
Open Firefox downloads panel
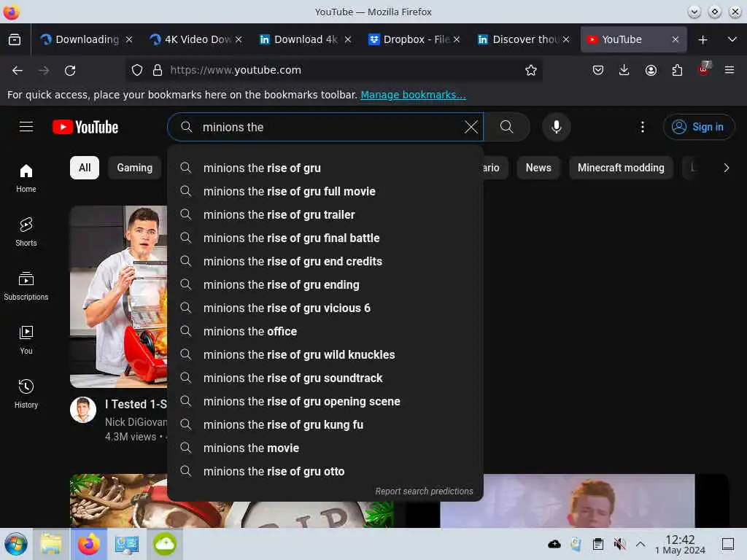click(624, 71)
